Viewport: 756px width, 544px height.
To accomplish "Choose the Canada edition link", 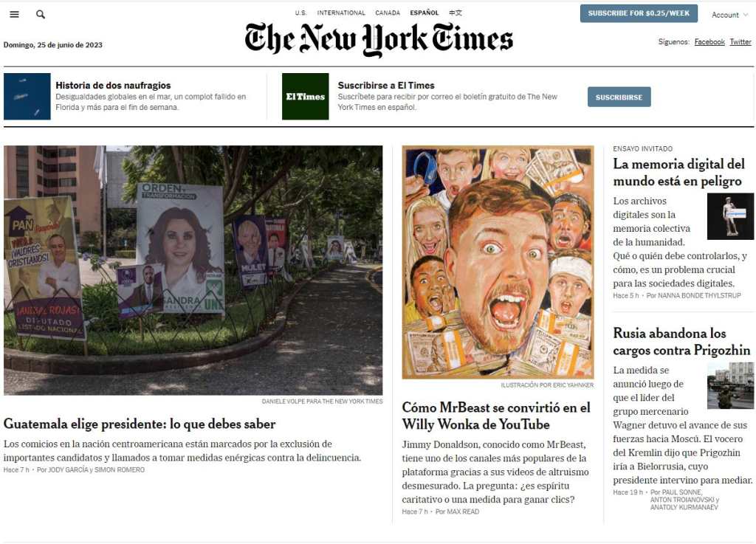I will (388, 13).
